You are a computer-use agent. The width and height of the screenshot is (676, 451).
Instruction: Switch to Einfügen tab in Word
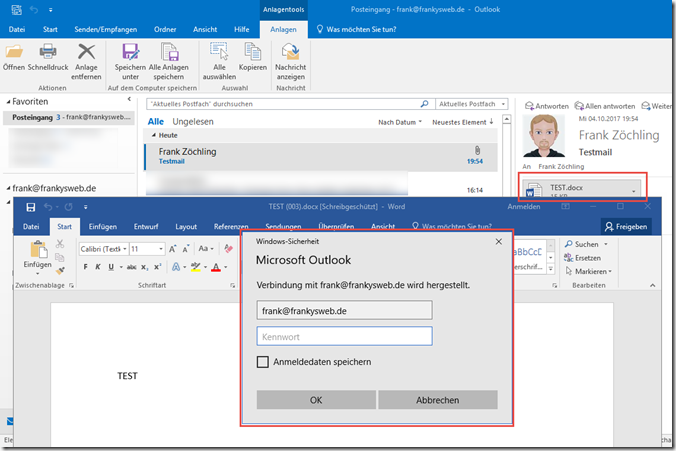(x=103, y=226)
